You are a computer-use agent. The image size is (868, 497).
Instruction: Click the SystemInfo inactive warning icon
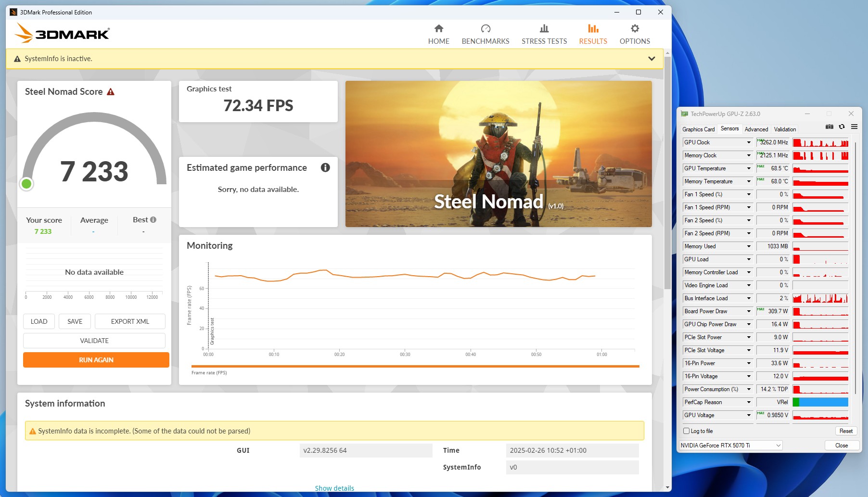tap(17, 59)
